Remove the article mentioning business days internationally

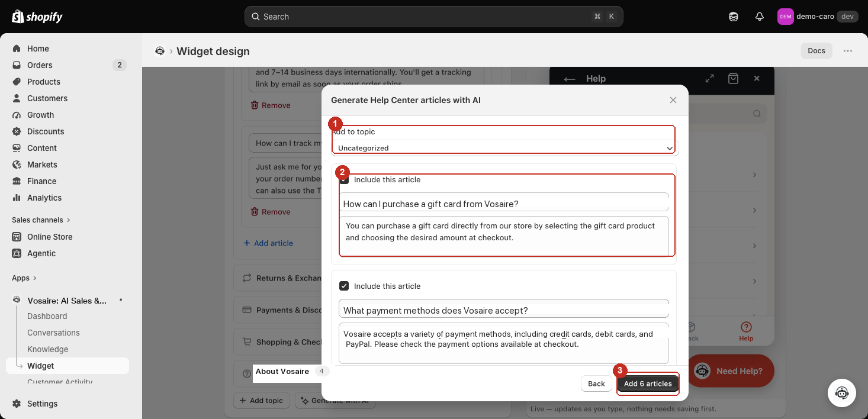pos(271,105)
